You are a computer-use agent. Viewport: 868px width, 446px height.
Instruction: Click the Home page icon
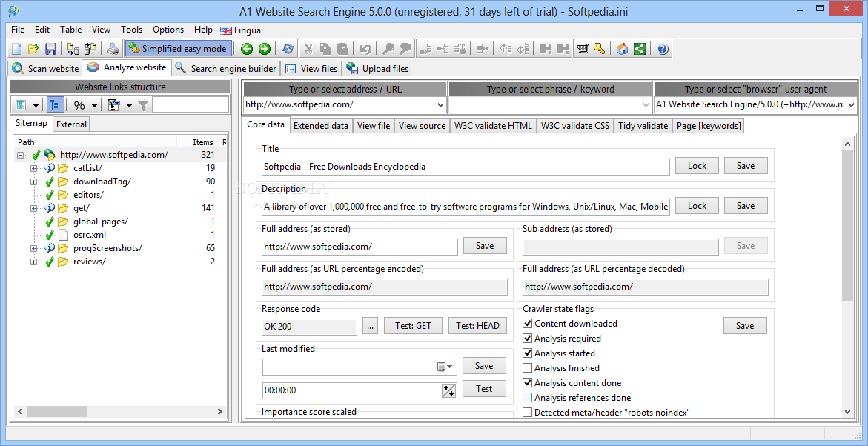pos(622,49)
